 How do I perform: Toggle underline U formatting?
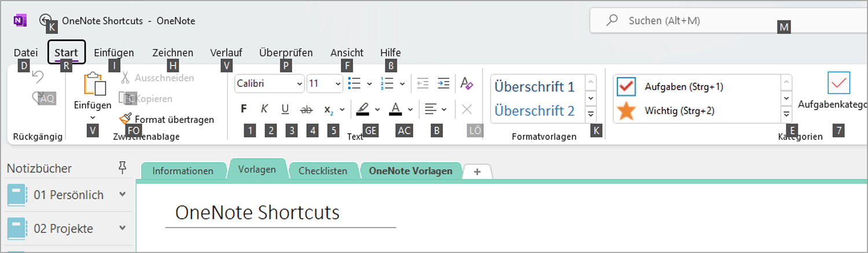[x=285, y=108]
